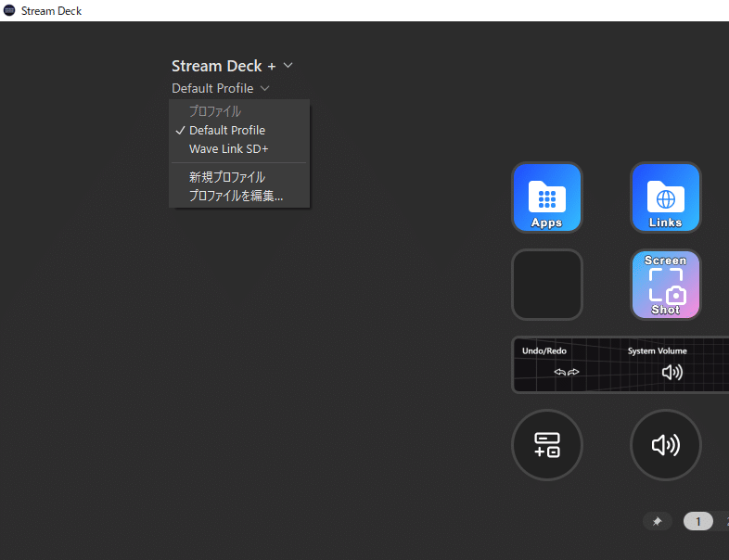The height and width of the screenshot is (560, 729).
Task: Switch to page 1
Action: (x=697, y=521)
